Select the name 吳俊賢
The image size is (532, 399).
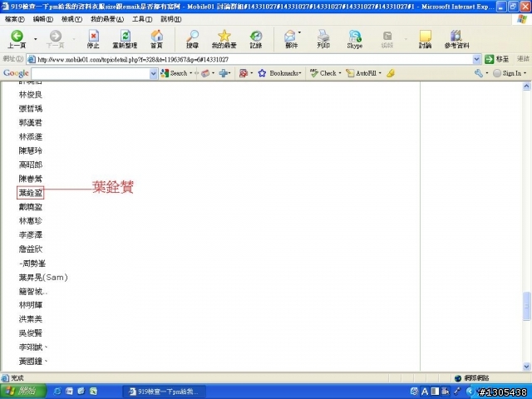(x=31, y=333)
